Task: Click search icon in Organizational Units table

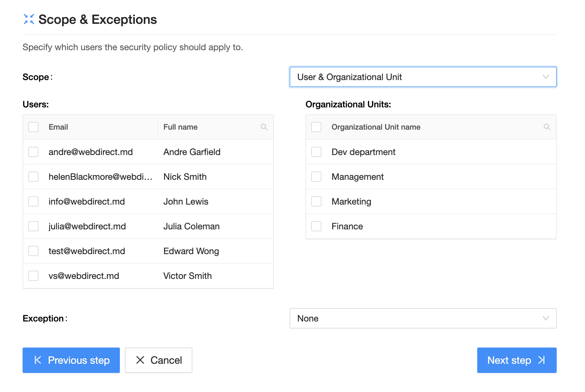Action: 547,127
